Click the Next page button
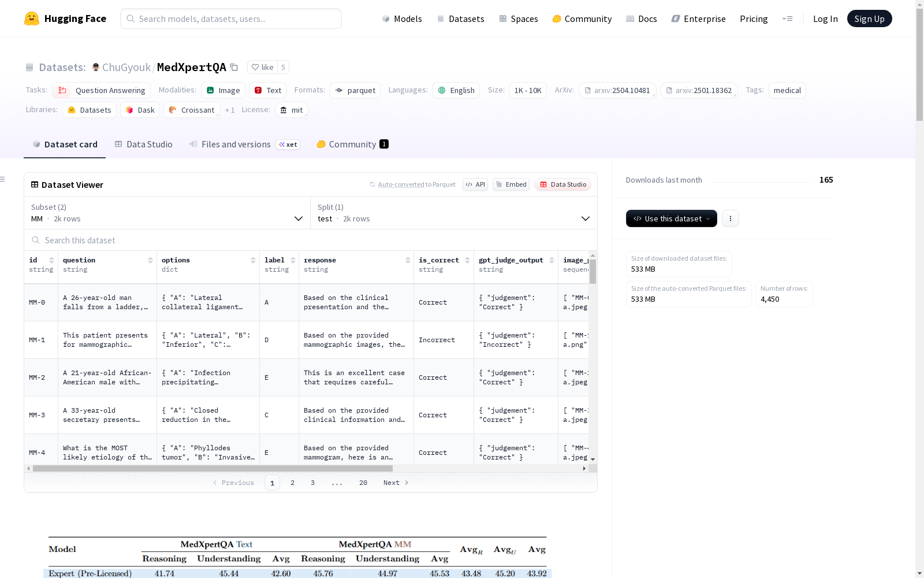 396,483
